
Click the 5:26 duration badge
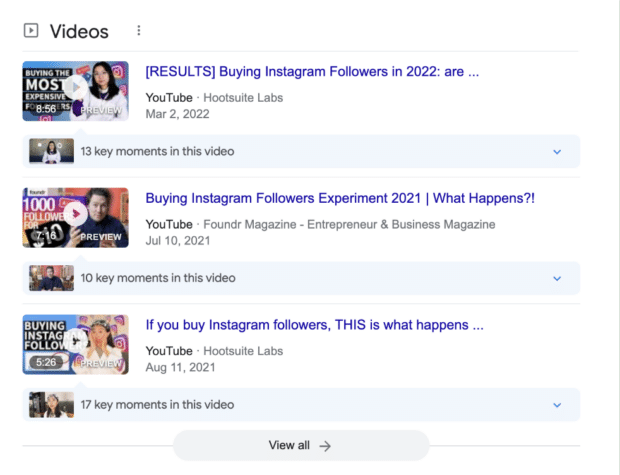coord(45,362)
